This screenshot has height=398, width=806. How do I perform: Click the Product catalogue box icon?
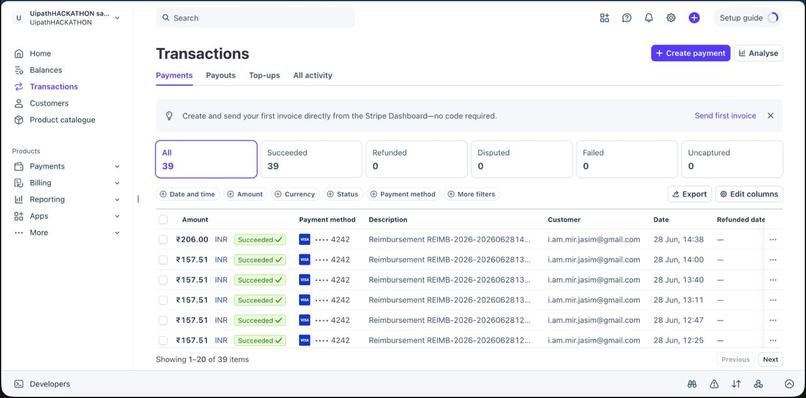click(x=19, y=120)
